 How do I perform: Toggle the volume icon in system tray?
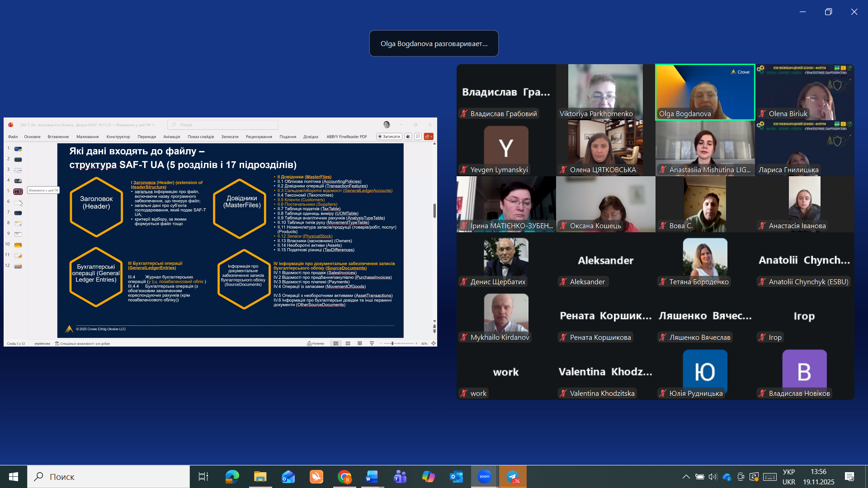click(713, 477)
